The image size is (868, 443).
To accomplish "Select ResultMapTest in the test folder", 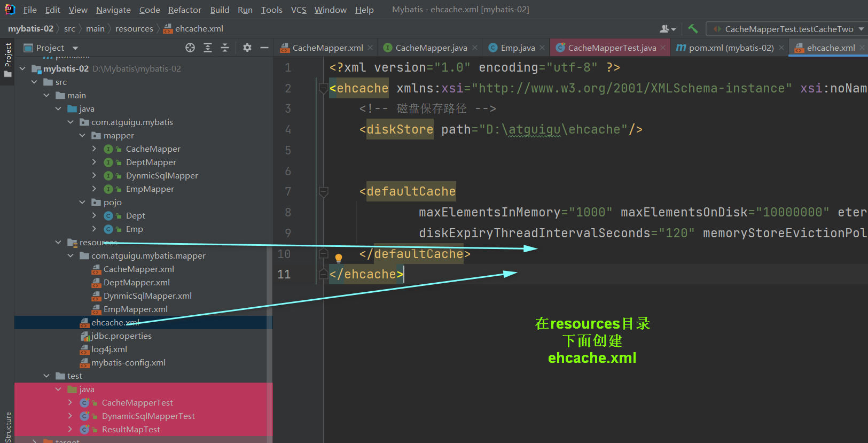I will (131, 429).
